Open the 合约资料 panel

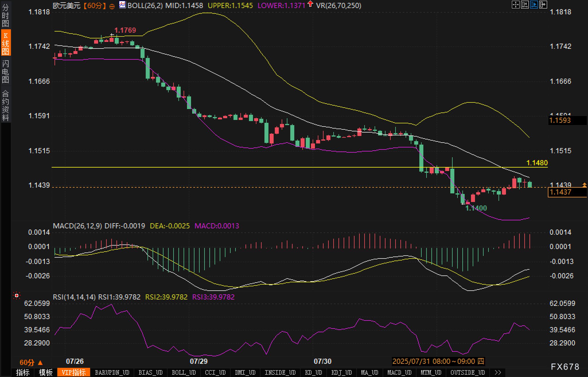5,105
